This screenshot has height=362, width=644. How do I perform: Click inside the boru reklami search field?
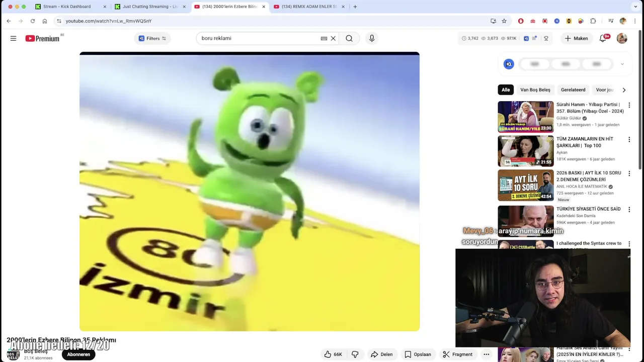pyautogui.click(x=259, y=38)
